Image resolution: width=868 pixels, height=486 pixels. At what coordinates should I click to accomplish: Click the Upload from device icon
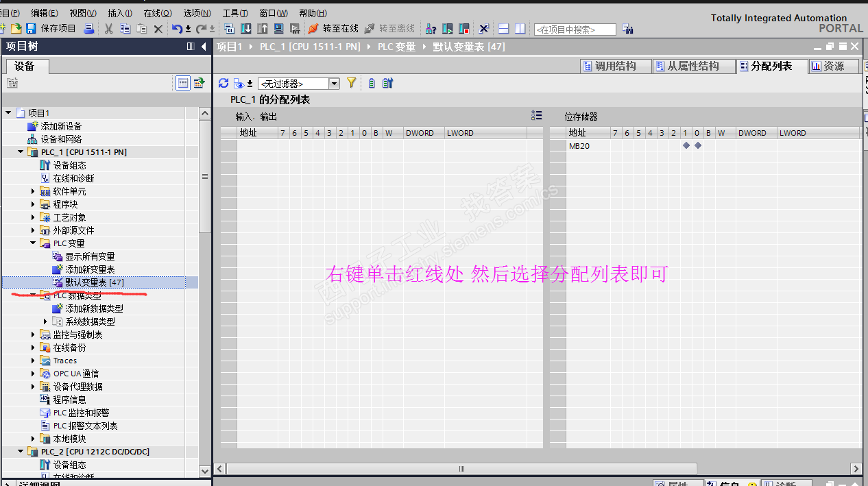263,29
